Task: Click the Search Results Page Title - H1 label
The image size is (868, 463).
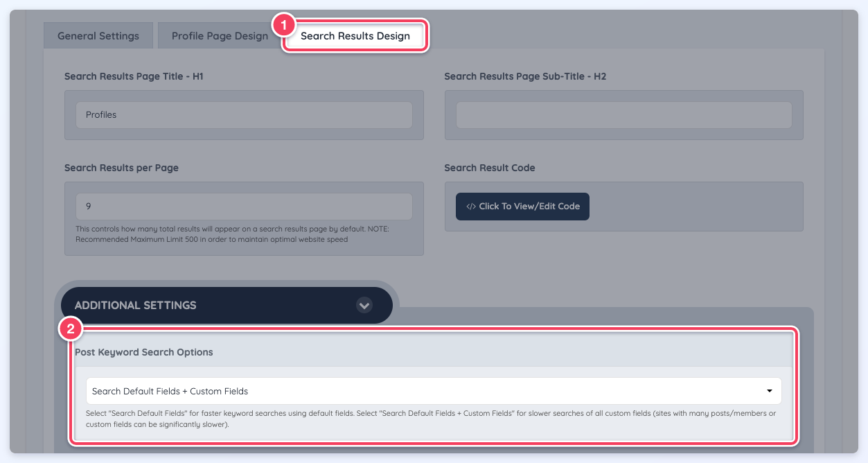Action: pos(134,76)
